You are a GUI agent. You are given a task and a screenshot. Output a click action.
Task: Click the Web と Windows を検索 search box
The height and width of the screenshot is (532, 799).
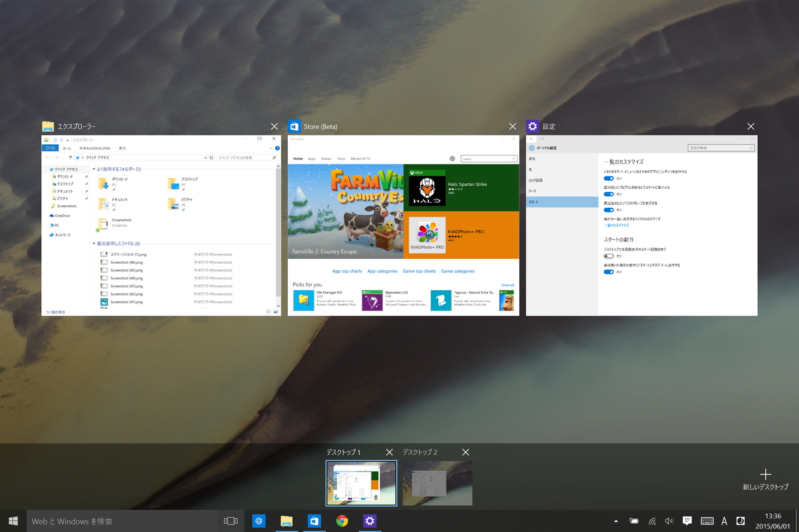click(x=122, y=521)
